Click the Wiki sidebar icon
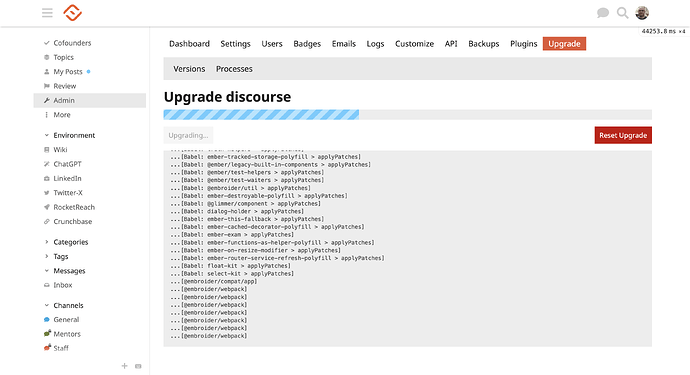The width and height of the screenshot is (690, 375). (47, 150)
